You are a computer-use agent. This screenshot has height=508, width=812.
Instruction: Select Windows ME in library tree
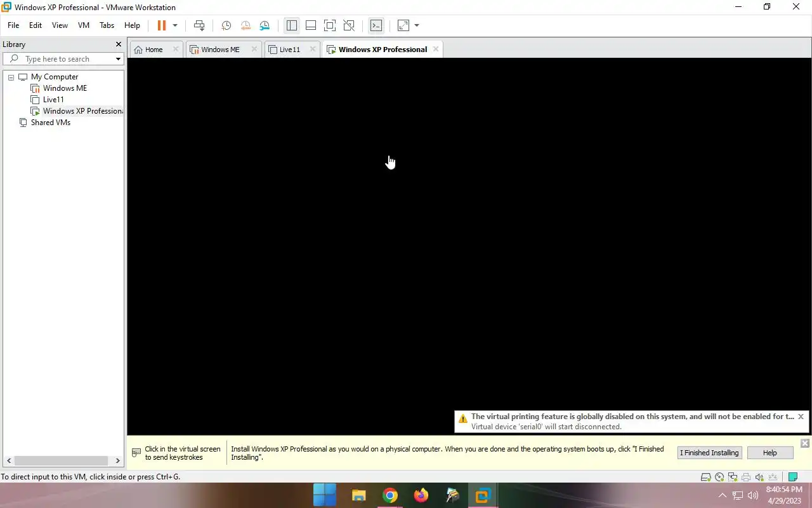coord(65,88)
